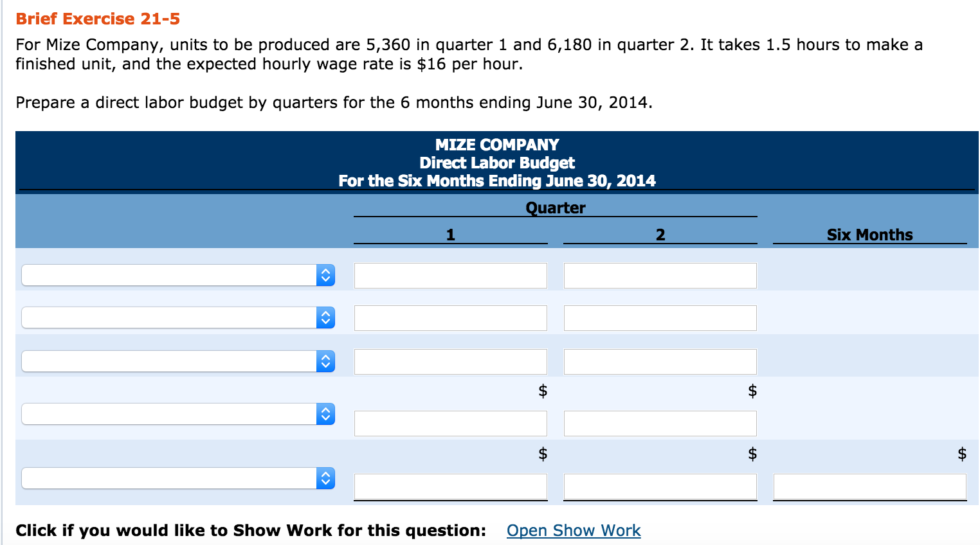Click the Quarter column group header
This screenshot has height=545, width=980.
[556, 208]
